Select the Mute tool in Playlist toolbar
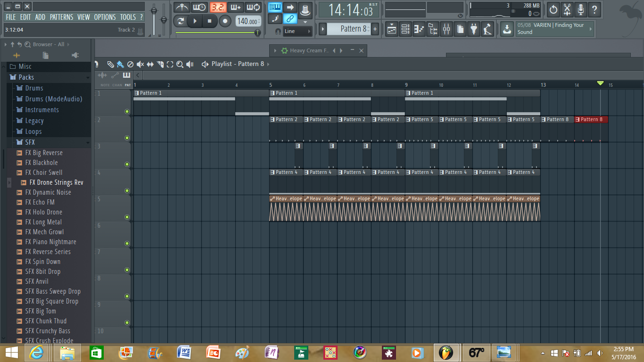Image resolution: width=644 pixels, height=362 pixels. point(140,64)
